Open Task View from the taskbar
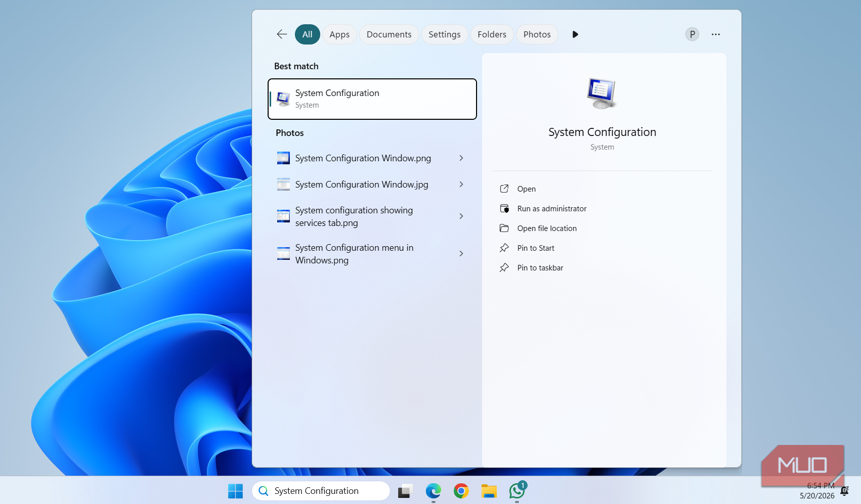 406,491
